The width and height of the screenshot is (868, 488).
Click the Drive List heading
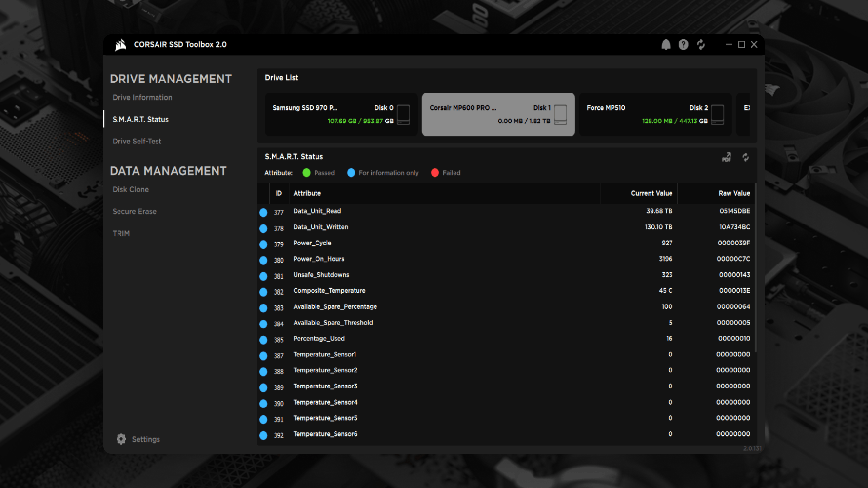click(x=281, y=78)
